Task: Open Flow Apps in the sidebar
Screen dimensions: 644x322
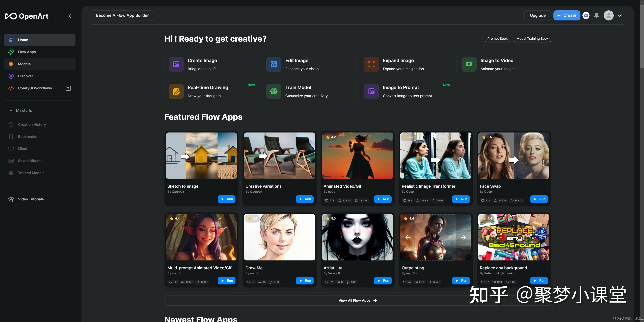Action: coord(27,52)
